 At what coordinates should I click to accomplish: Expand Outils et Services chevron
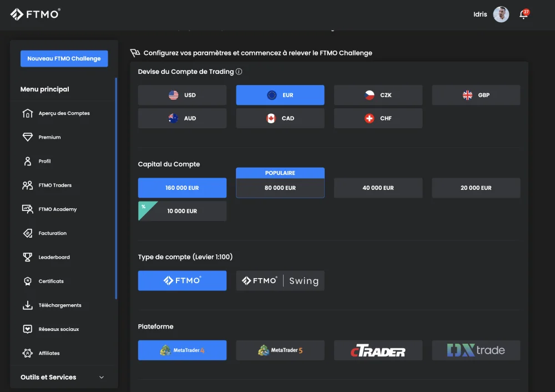click(x=102, y=377)
